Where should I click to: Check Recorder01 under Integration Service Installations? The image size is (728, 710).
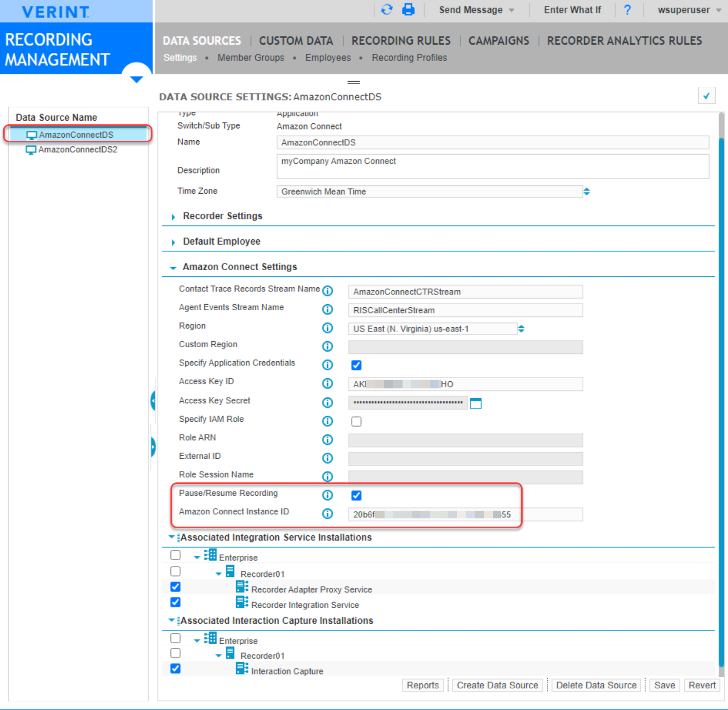coord(176,571)
